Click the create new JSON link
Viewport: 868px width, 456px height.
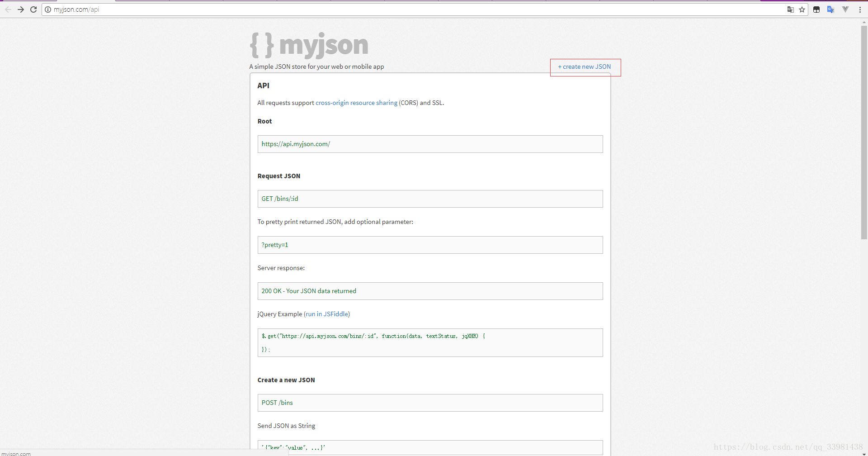pos(585,66)
